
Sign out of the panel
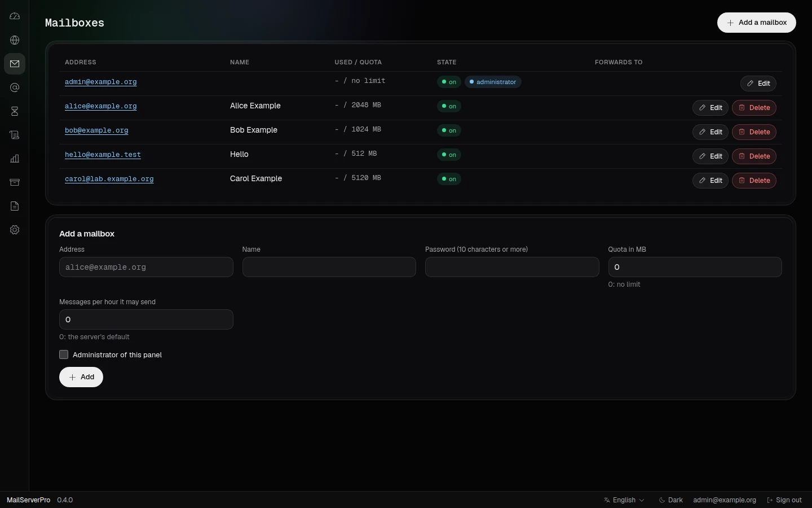784,500
